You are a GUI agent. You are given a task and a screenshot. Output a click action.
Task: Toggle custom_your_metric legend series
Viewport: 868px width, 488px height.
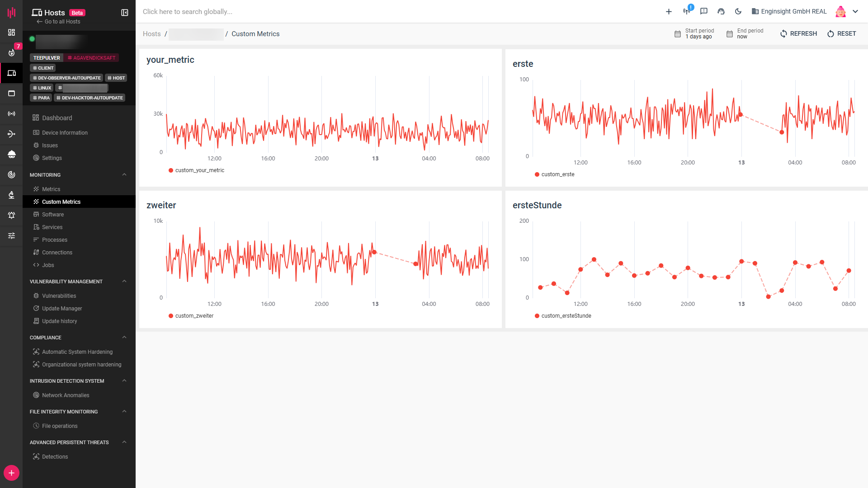tap(199, 170)
